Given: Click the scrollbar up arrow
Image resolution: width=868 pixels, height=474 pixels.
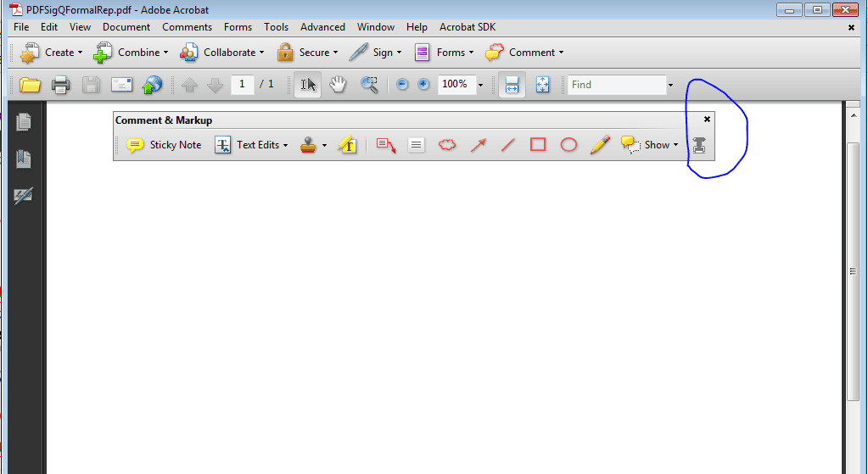Looking at the screenshot, I should (x=853, y=115).
